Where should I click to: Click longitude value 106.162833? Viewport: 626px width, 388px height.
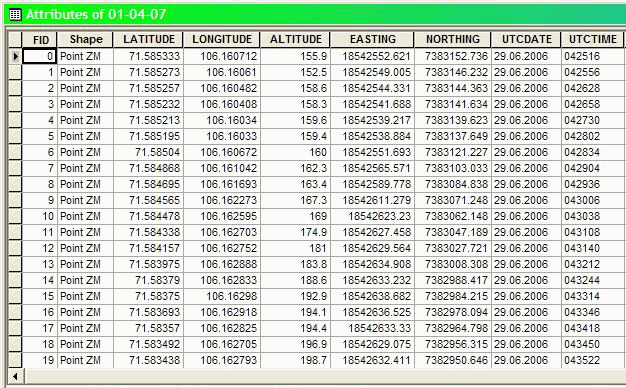tap(228, 280)
